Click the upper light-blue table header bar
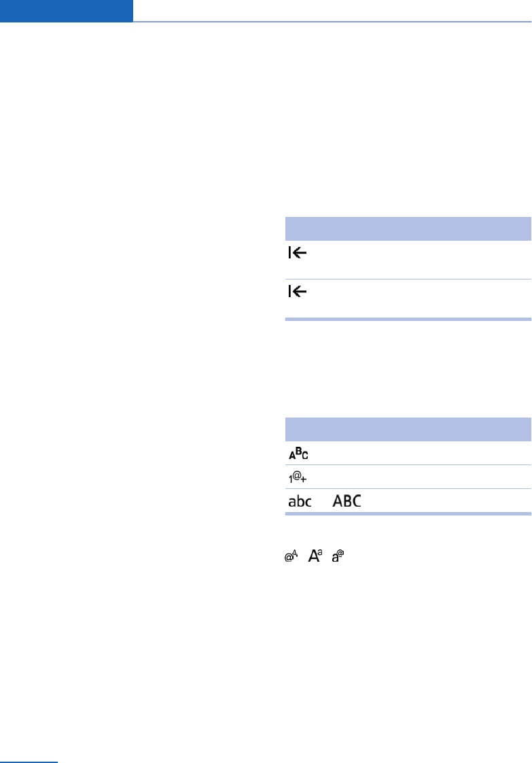The width and height of the screenshot is (532, 763). (408, 228)
